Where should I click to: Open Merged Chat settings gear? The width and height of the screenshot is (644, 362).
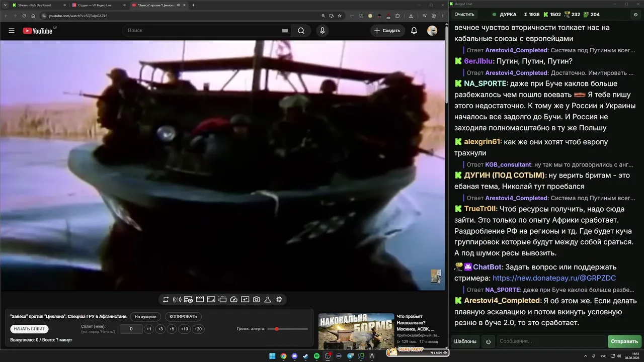(635, 15)
